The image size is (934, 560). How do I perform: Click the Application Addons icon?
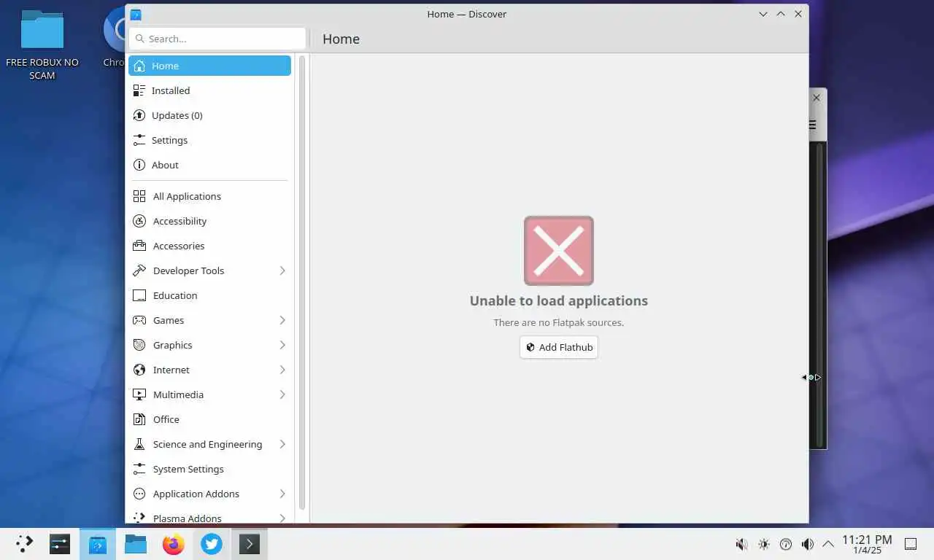139,494
